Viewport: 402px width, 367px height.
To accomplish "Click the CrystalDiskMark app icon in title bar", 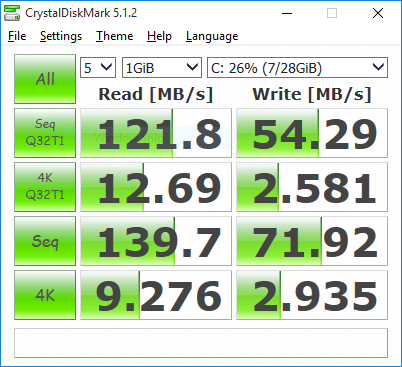I will pyautogui.click(x=12, y=13).
